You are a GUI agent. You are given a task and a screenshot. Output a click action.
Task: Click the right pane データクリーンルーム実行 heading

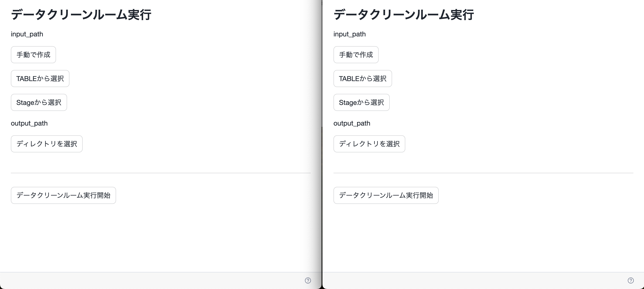coord(404,14)
